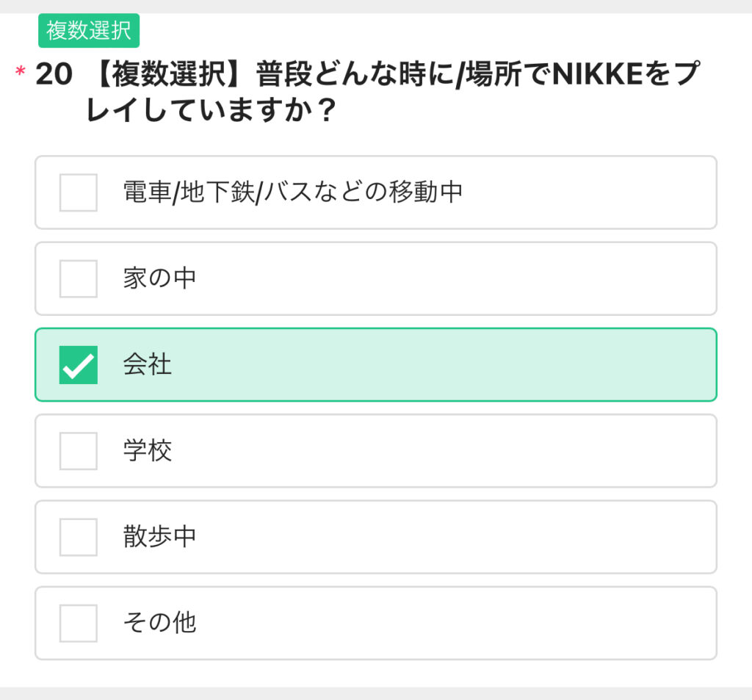752x700 pixels.
Task: Click the white checkmark icon beside 会社
Action: [x=78, y=366]
